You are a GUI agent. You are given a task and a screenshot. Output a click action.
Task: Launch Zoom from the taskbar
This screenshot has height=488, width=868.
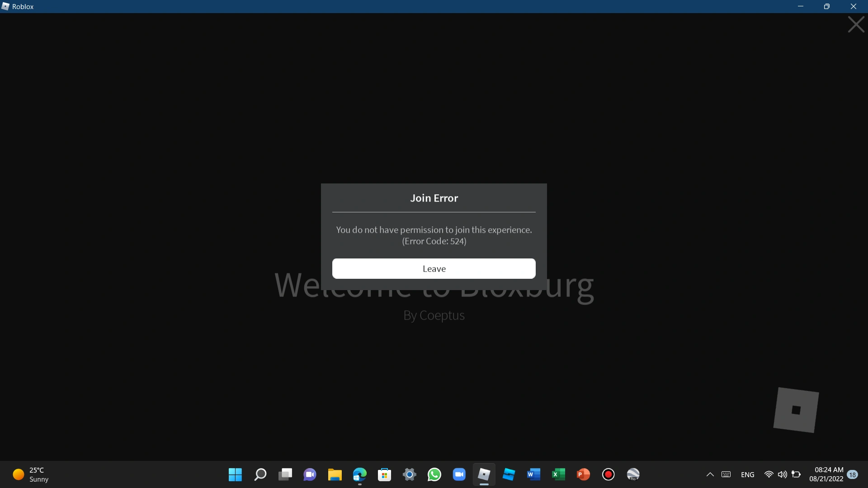pyautogui.click(x=459, y=474)
